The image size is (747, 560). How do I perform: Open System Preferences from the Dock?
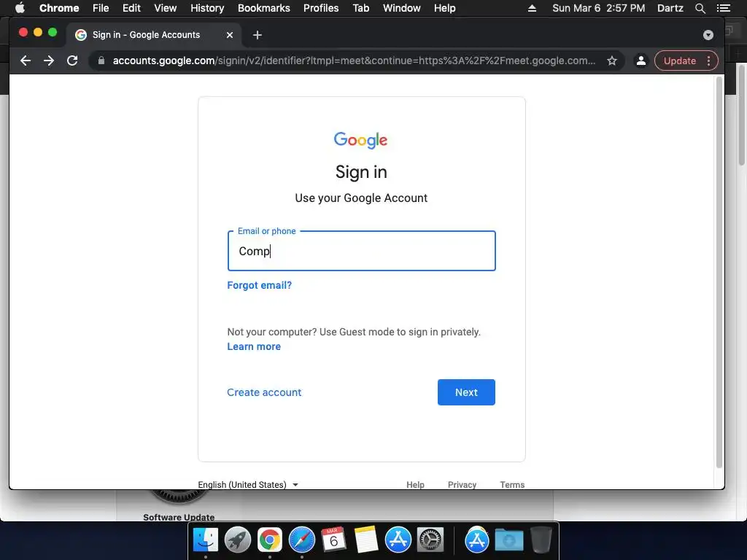(430, 540)
